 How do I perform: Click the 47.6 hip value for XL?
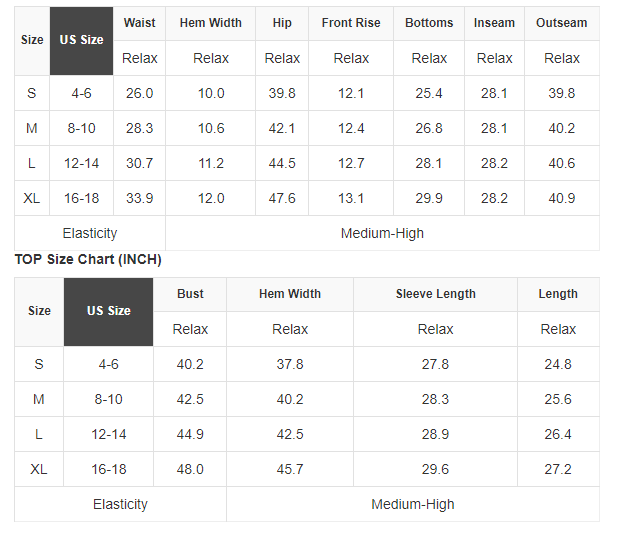coord(282,198)
